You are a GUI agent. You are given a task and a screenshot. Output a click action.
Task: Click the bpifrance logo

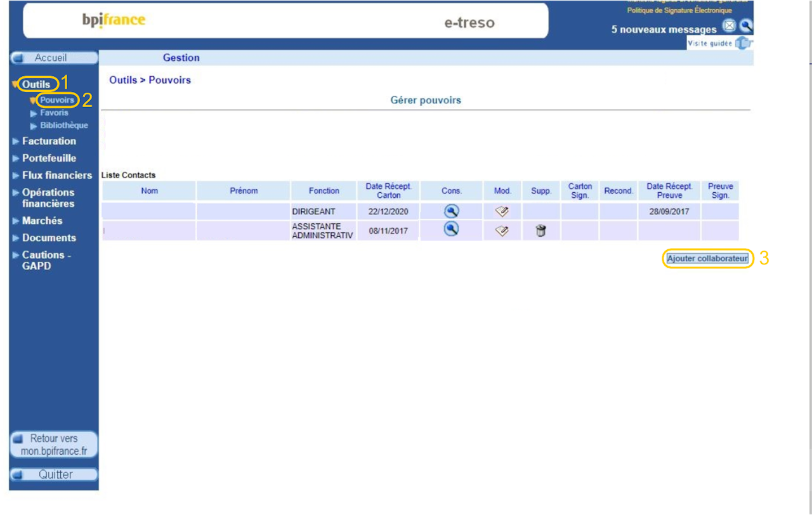click(x=114, y=20)
